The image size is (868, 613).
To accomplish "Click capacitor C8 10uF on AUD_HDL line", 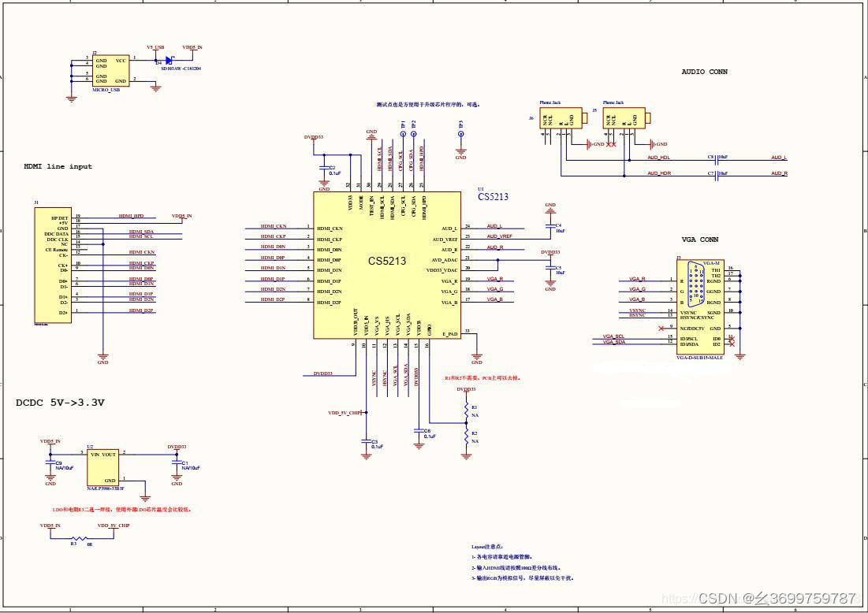I will (x=717, y=161).
